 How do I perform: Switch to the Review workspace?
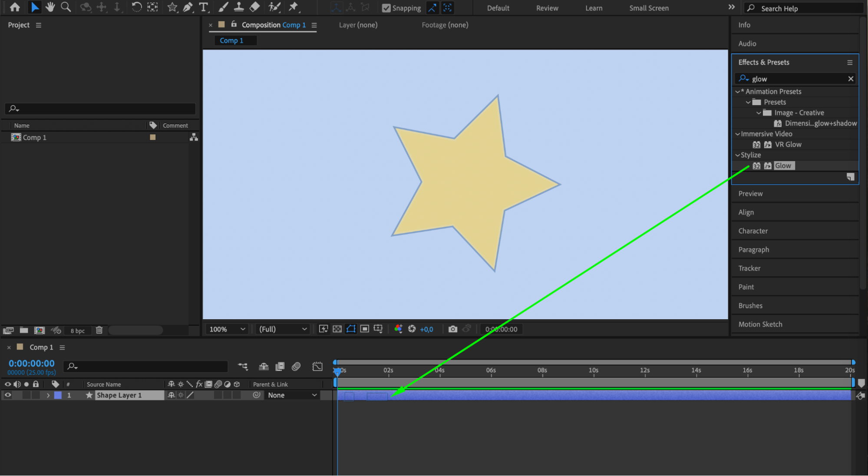(547, 8)
